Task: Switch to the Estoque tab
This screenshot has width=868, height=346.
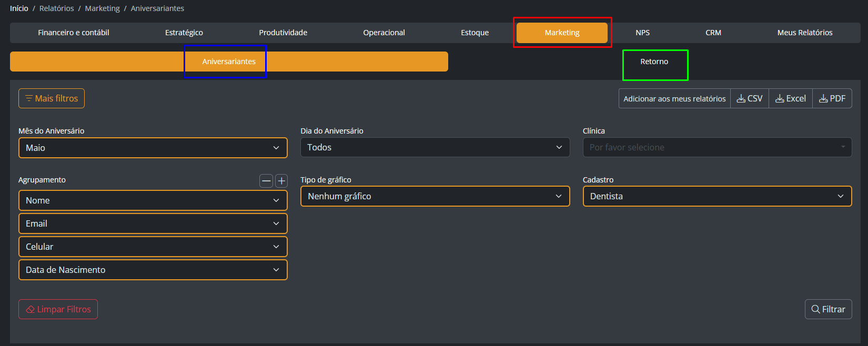Action: [x=475, y=33]
